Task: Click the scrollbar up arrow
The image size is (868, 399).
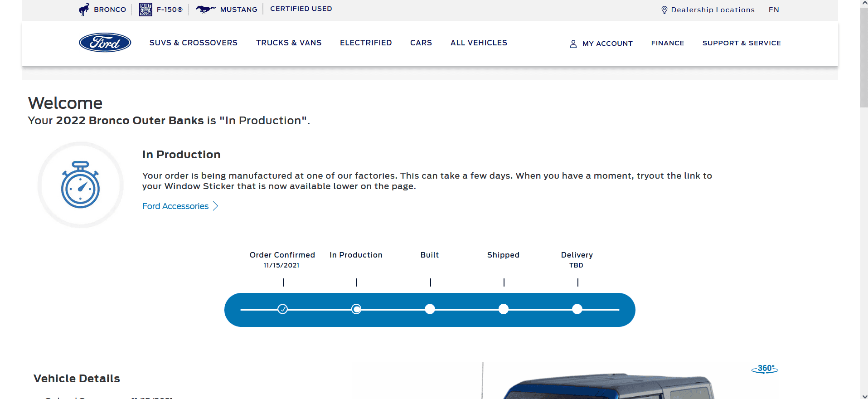Action: click(x=864, y=4)
